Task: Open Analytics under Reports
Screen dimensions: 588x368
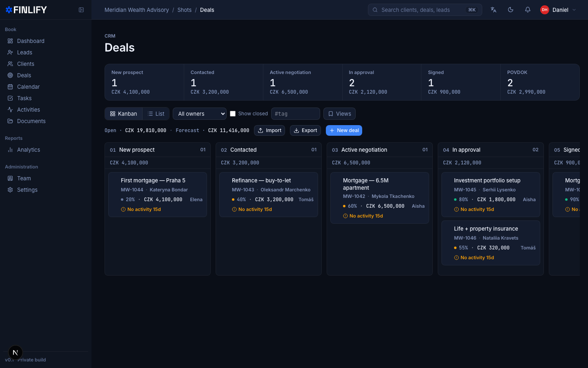Action: coord(46,150)
